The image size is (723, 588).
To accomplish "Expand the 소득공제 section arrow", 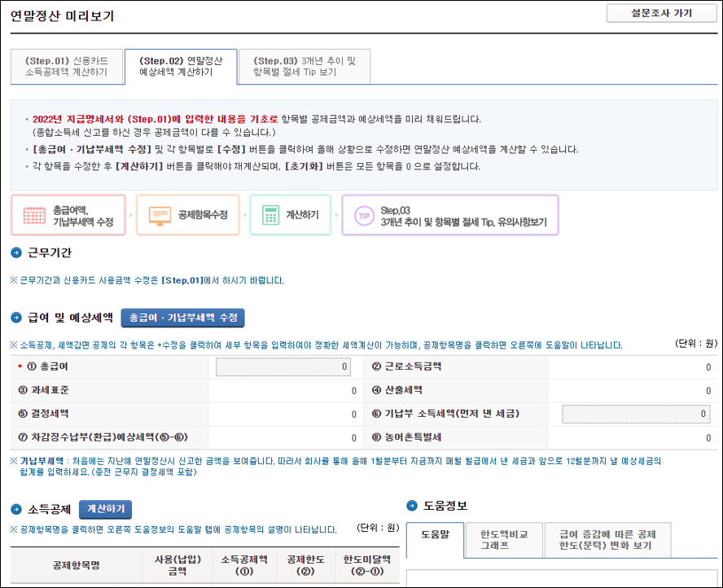I will point(18,509).
